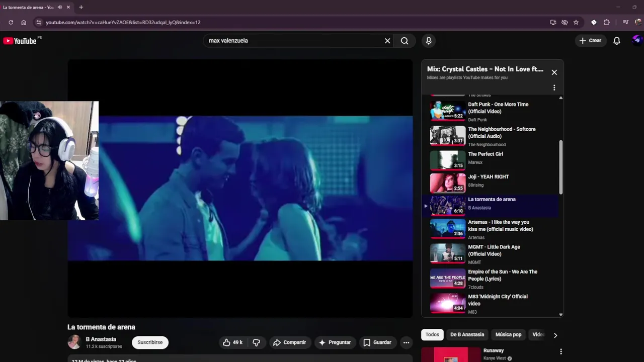Viewport: 644px width, 362px height.
Task: Select the Todos filter chip
Action: (432, 334)
